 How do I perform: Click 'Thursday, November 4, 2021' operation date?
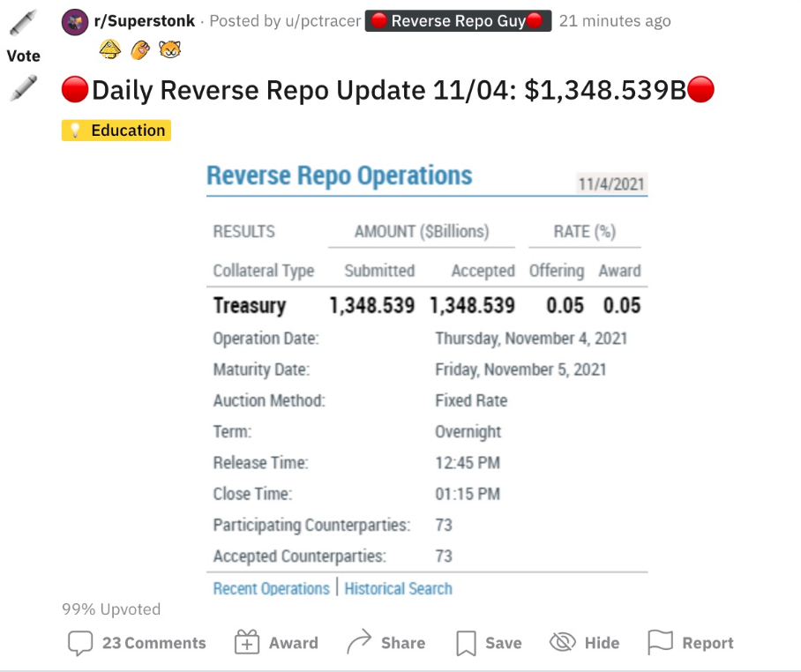(531, 339)
